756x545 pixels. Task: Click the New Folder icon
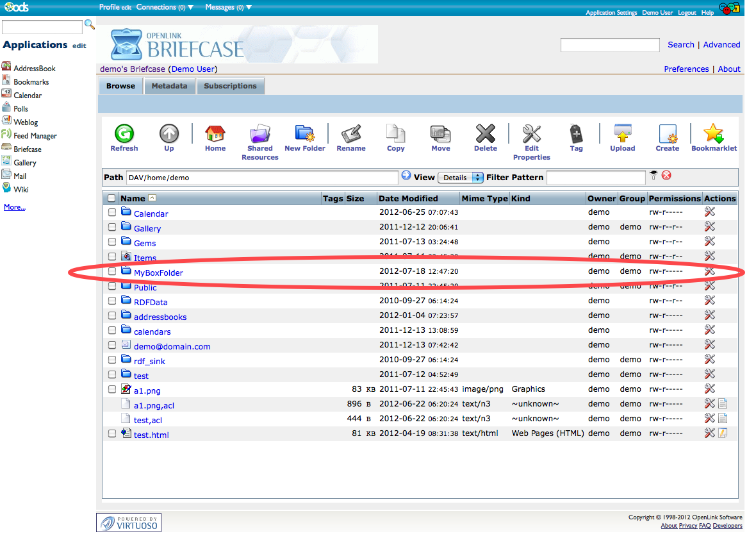304,134
